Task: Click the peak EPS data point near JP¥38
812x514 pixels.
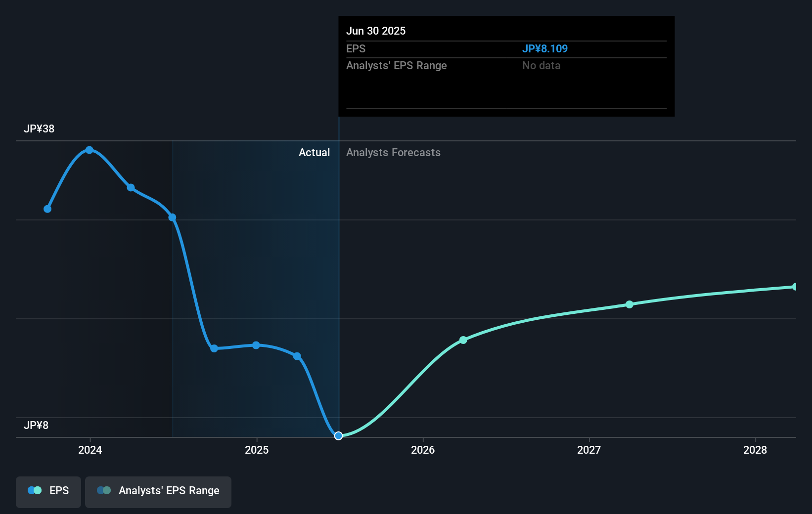Action: [90, 150]
